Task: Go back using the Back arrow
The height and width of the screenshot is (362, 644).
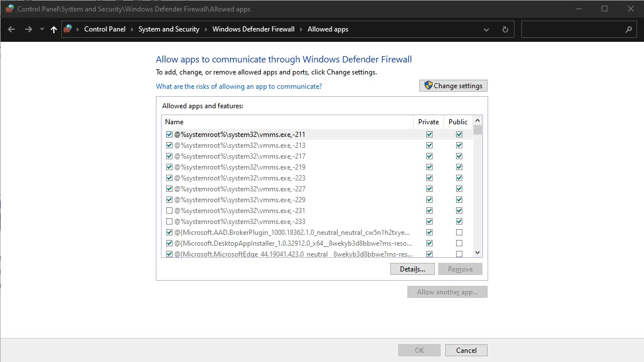Action: click(x=11, y=29)
